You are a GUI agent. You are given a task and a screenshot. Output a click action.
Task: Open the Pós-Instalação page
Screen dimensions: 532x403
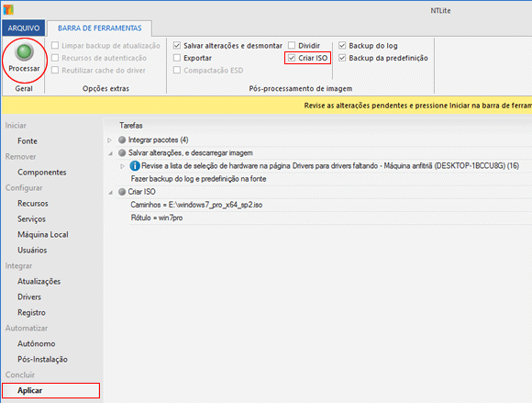click(x=42, y=360)
